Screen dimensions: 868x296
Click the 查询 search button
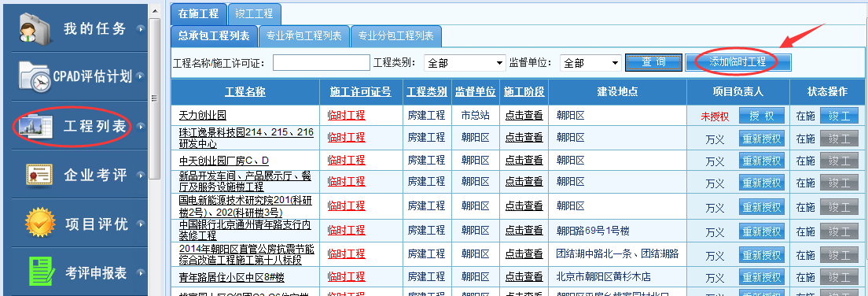point(654,62)
